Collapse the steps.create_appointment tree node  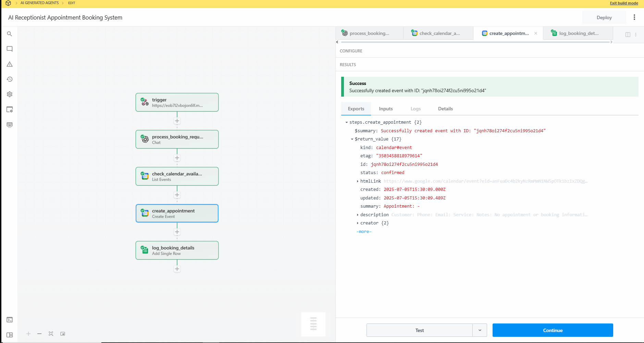click(x=347, y=122)
